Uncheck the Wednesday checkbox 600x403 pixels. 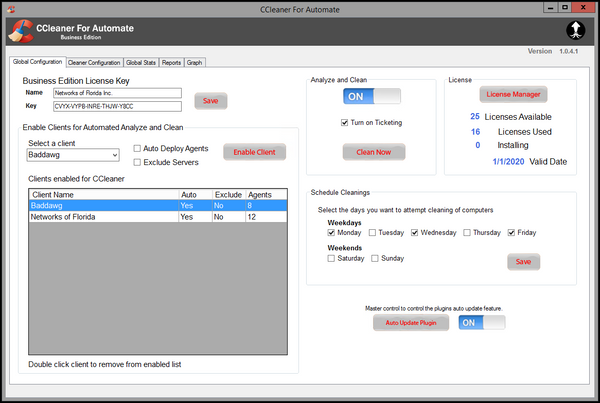click(414, 233)
